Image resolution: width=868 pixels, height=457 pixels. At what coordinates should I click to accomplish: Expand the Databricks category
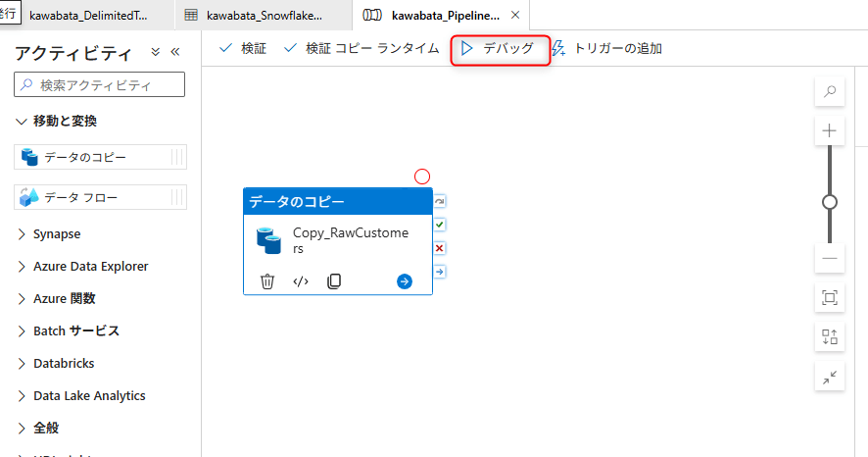point(22,364)
